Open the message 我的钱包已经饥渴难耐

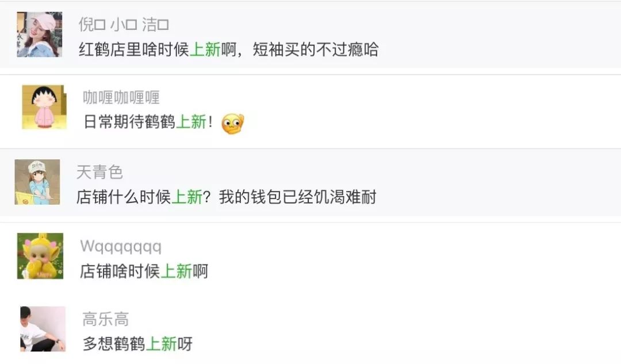(298, 197)
